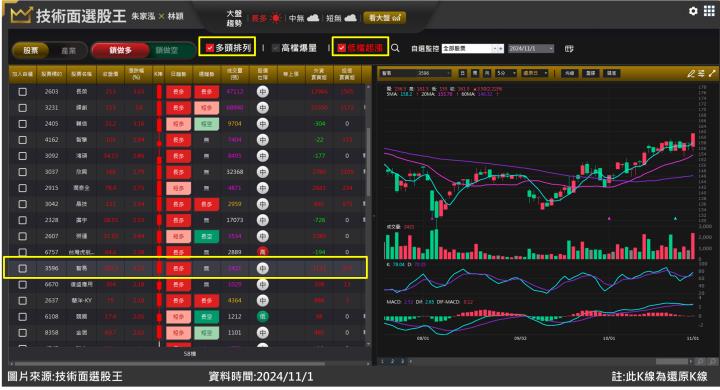
Task: Click chart horizontal scrollbar at bottom
Action: pos(673,362)
